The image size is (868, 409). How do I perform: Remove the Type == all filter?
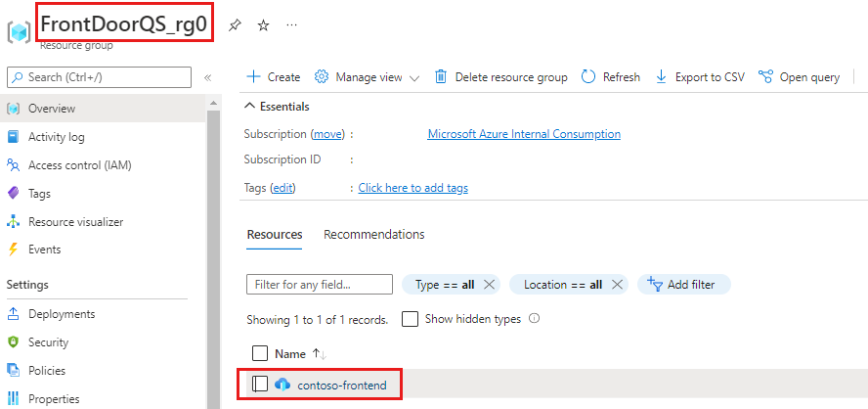(x=489, y=285)
